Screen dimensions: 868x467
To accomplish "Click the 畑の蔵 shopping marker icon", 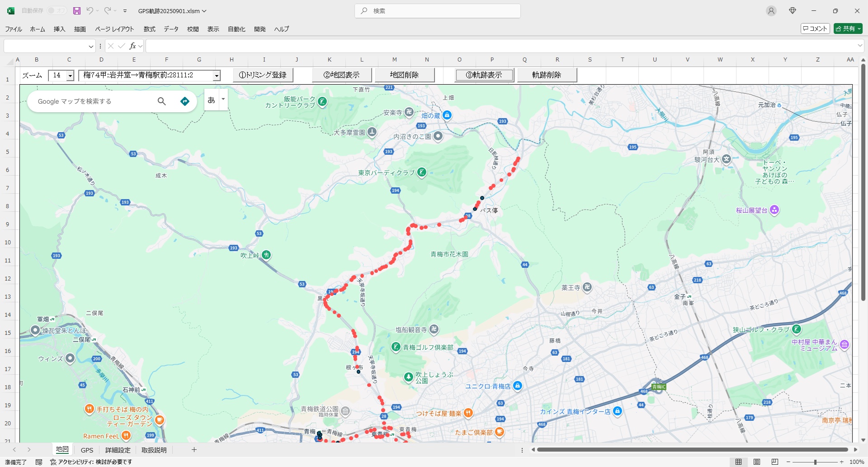I will pos(447,115).
